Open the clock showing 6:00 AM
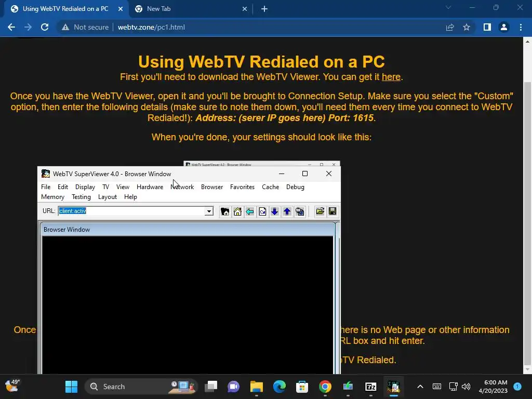This screenshot has height=399, width=532. 493,387
